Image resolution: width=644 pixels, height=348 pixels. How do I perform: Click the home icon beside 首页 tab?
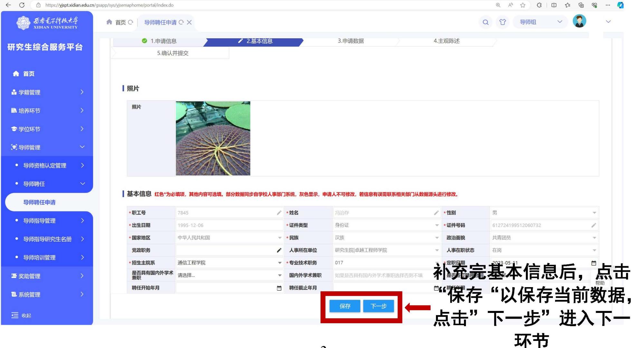point(109,22)
